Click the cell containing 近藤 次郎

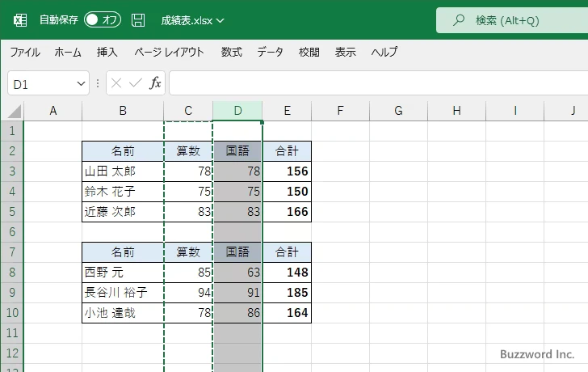[x=123, y=212]
